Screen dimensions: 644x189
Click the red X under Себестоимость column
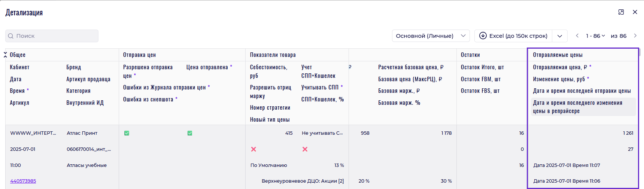point(253,149)
